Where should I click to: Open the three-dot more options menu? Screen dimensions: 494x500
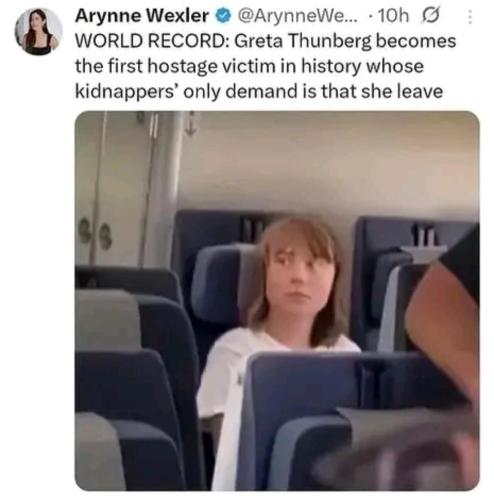pos(470,17)
